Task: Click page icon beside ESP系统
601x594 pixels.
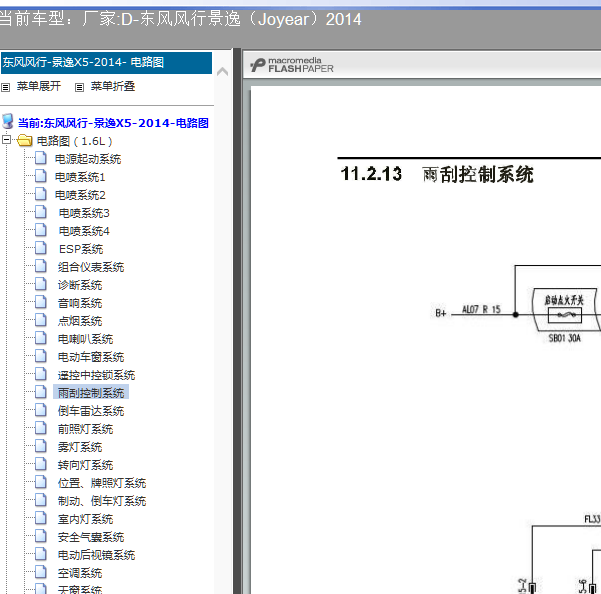Action: 41,248
